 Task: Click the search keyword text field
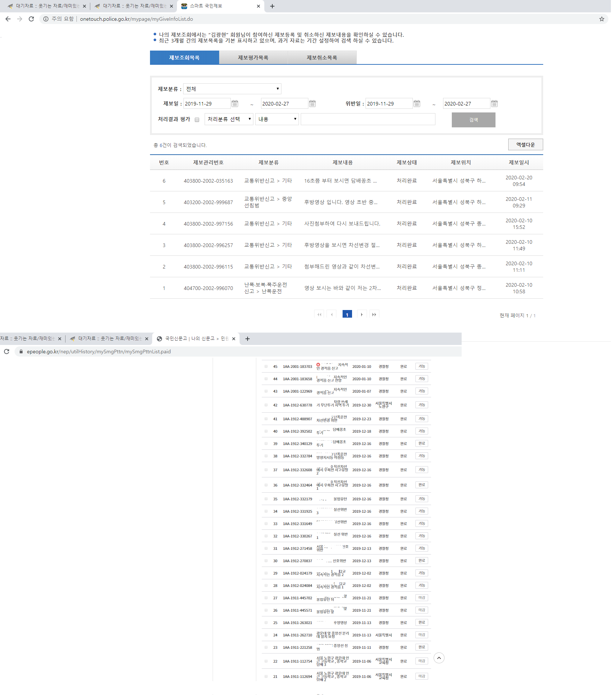tap(368, 119)
